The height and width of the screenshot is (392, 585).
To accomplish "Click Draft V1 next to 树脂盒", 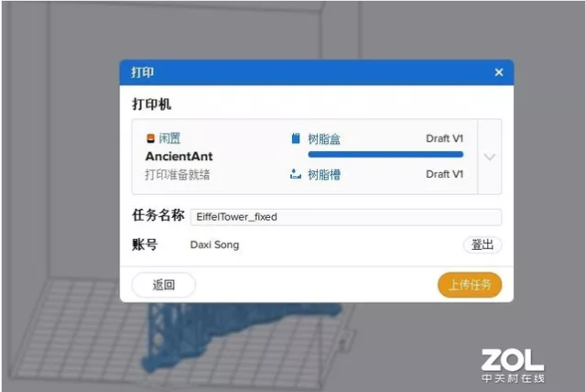I will (444, 138).
